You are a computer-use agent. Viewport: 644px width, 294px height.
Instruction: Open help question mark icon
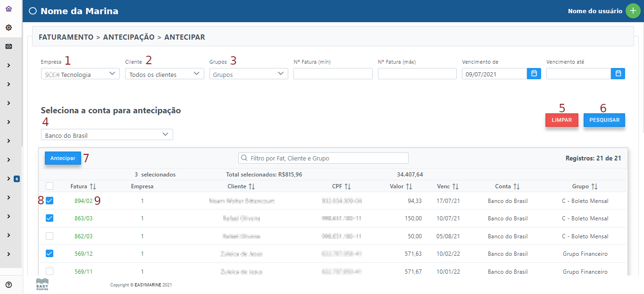point(8,285)
